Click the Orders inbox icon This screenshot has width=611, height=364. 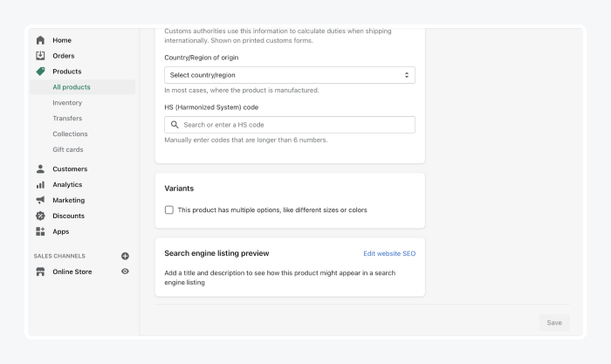click(x=40, y=56)
